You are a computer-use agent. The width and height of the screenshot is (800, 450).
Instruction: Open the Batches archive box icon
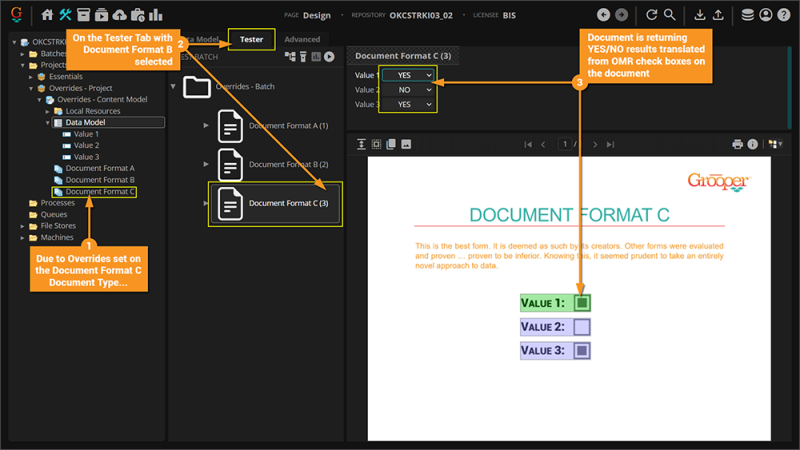[83, 15]
